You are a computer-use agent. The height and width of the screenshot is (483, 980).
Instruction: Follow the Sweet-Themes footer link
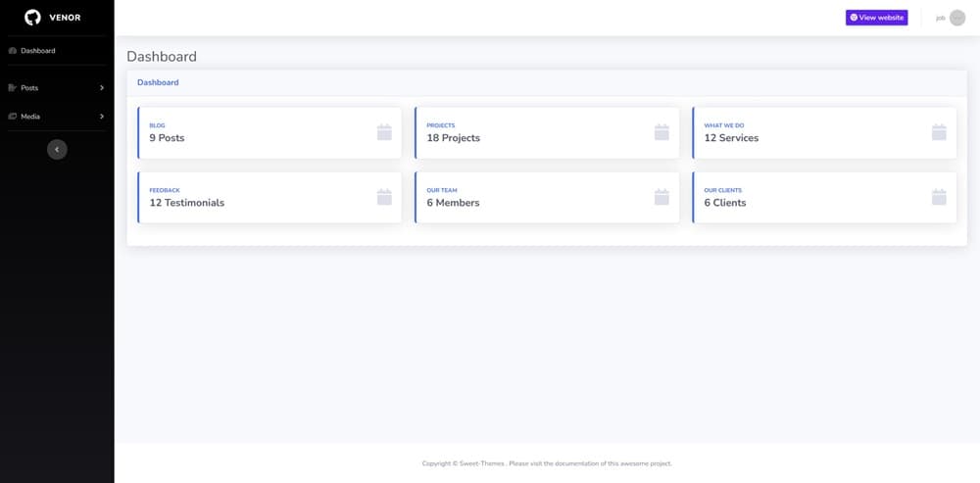coord(482,463)
